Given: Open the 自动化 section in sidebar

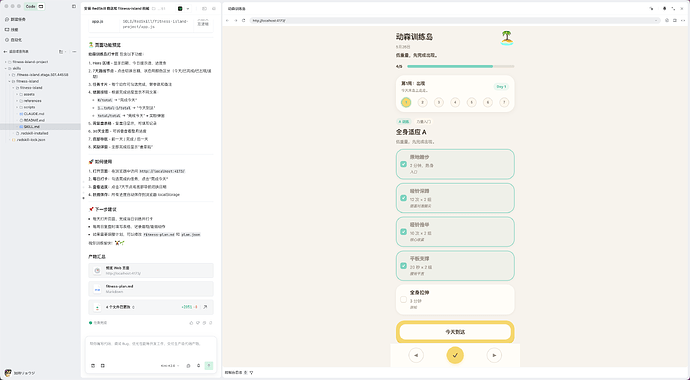Looking at the screenshot, I should click(13, 40).
